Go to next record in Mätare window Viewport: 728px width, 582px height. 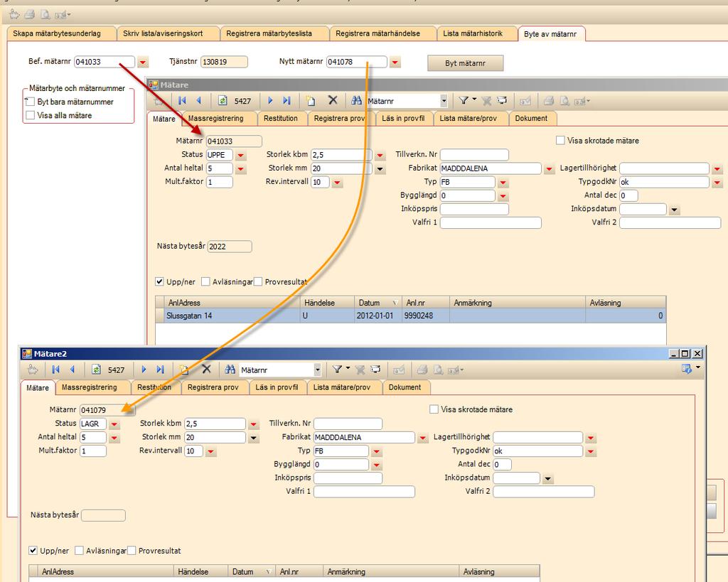(x=270, y=100)
